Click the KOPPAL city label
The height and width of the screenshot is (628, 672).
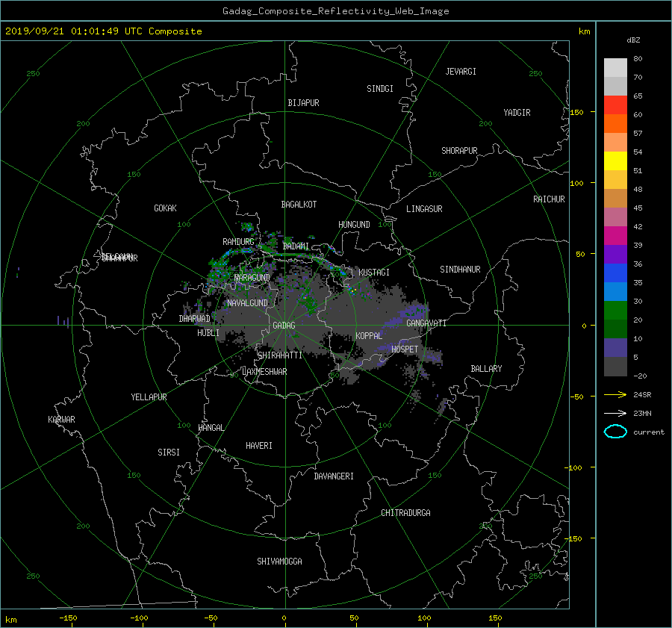pyautogui.click(x=369, y=335)
